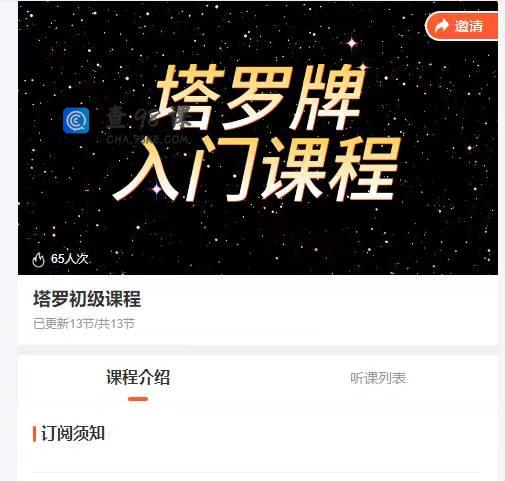
Task: Open the 听课列表 tab
Action: coord(378,378)
